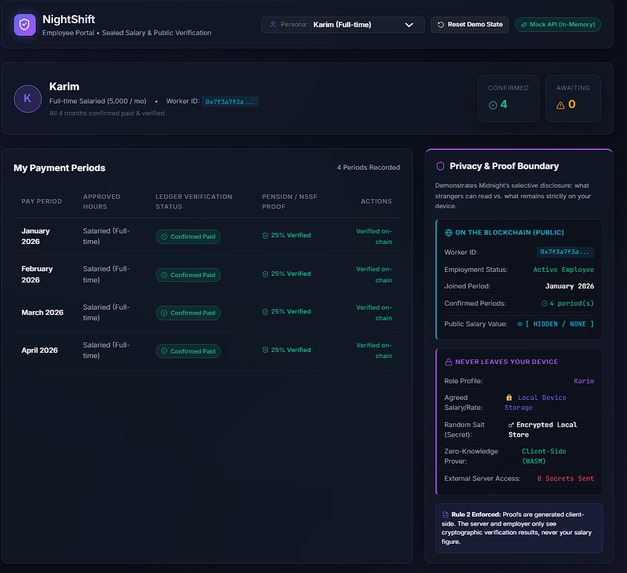Click the Approved Hours column header
The height and width of the screenshot is (573, 627).
tap(102, 202)
